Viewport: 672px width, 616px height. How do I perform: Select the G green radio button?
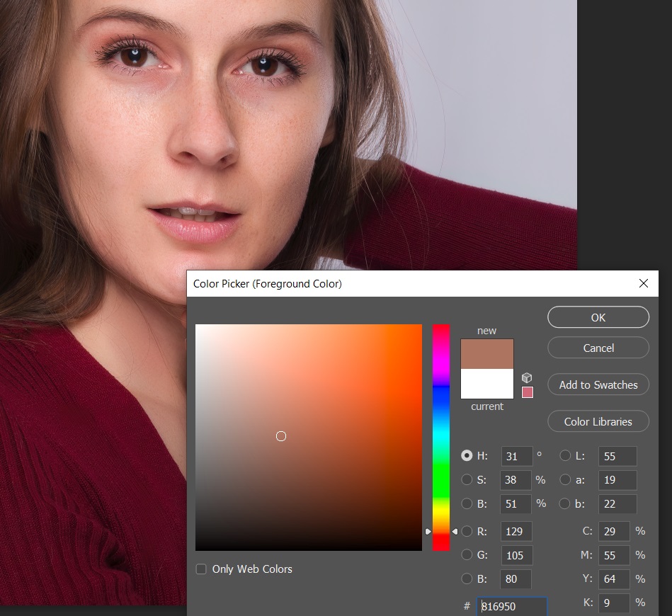[467, 555]
